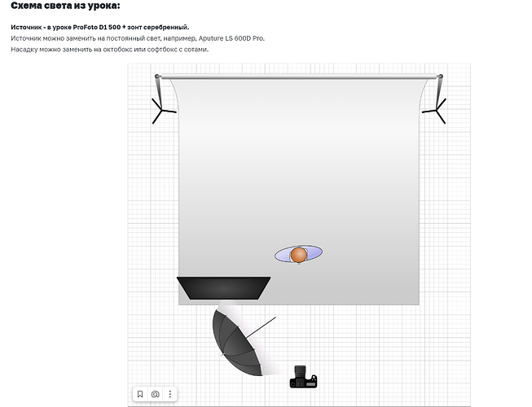The height and width of the screenshot is (407, 532).
Task: Click the bold text about ProFoto D1 500
Action: click(x=99, y=27)
